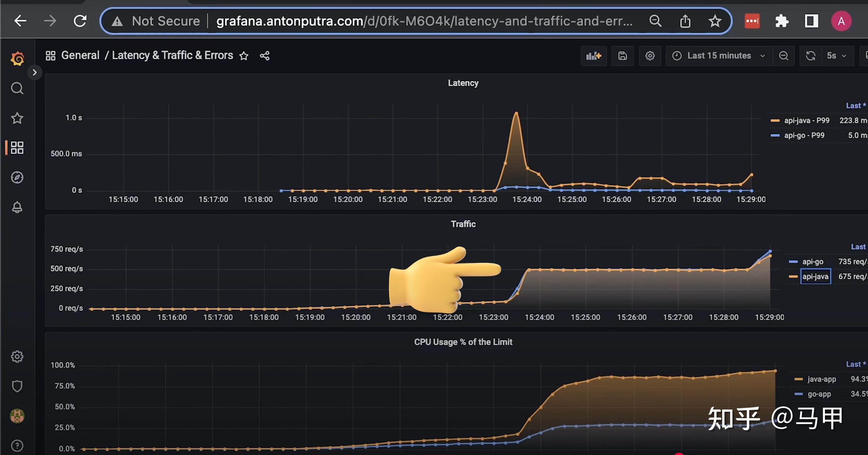868x455 pixels.
Task: Save dashboard using the disk icon
Action: point(622,56)
